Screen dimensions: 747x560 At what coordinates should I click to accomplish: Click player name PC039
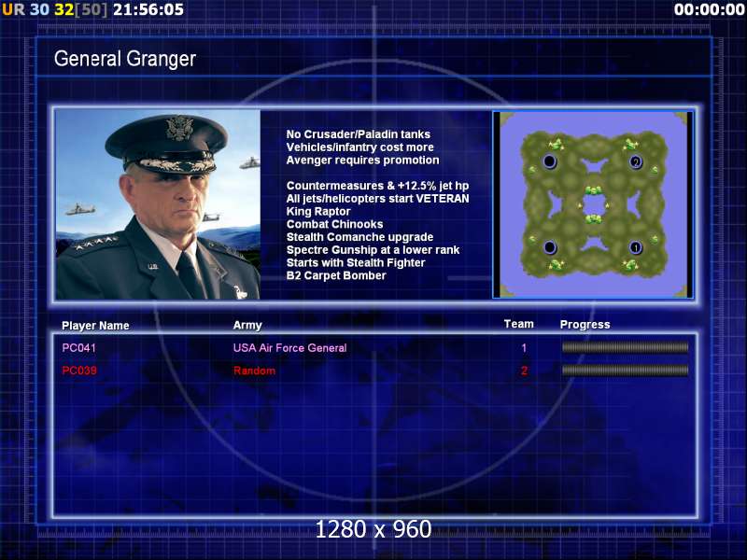79,371
